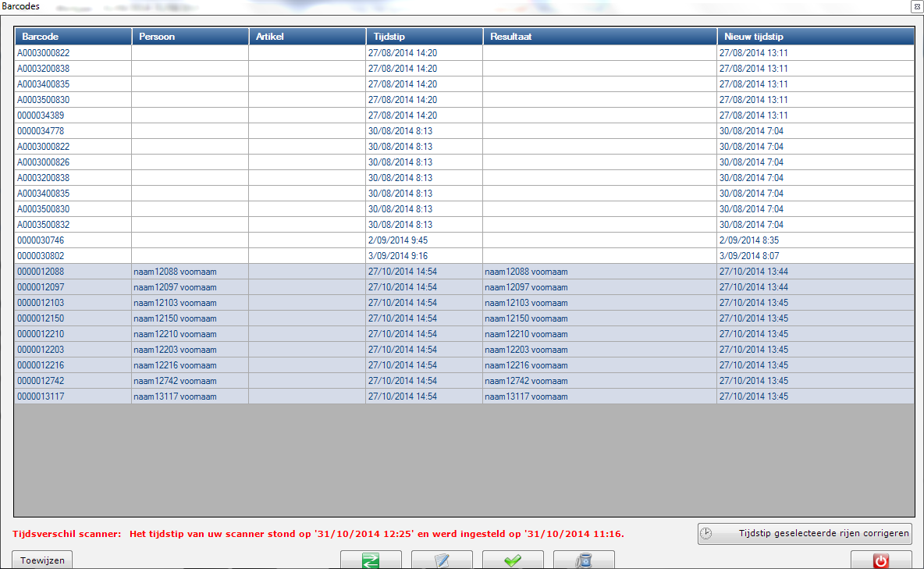The height and width of the screenshot is (569, 924).
Task: Close the Barcodes window
Action: coord(916,5)
